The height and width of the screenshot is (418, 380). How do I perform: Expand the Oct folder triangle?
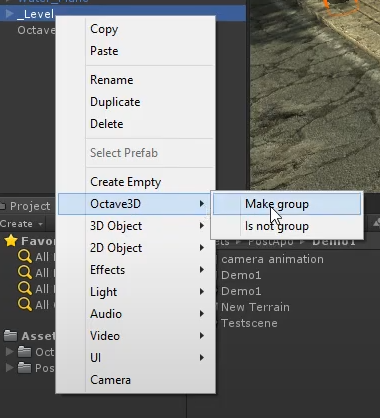[x=10, y=351]
